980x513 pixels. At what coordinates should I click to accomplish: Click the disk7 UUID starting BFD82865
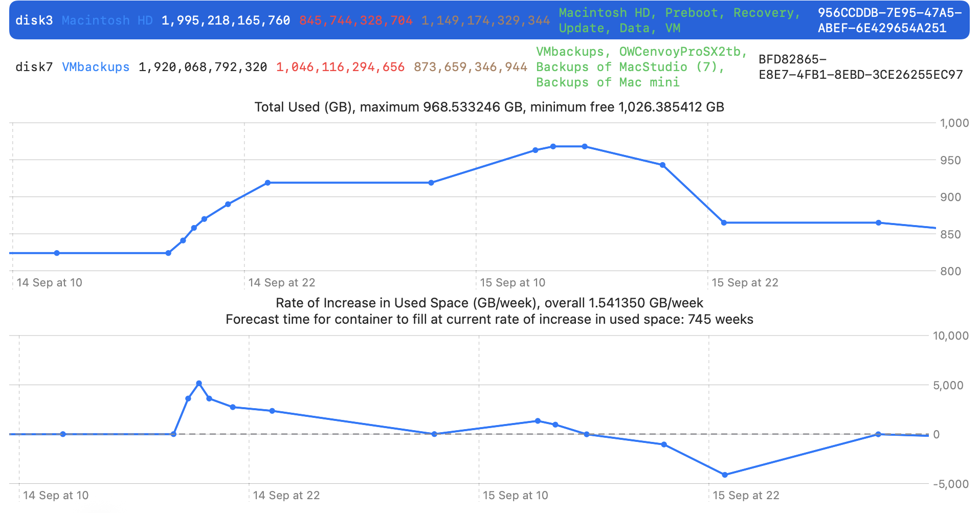click(860, 67)
